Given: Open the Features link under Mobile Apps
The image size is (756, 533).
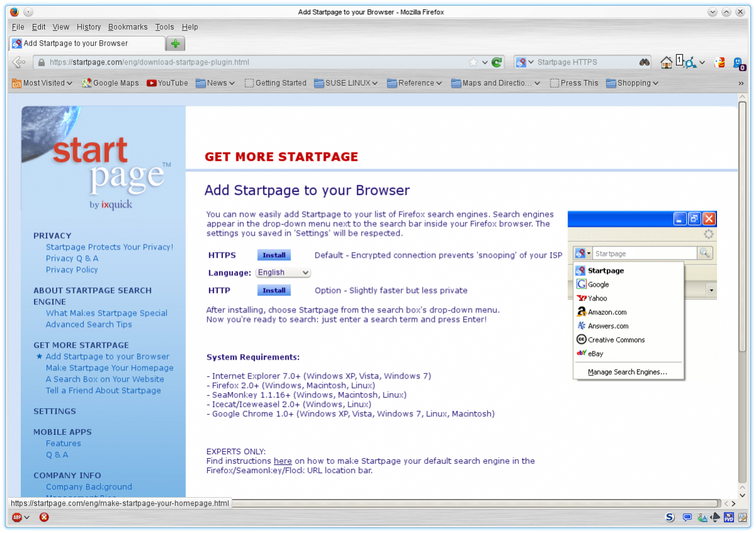Looking at the screenshot, I should tap(63, 444).
